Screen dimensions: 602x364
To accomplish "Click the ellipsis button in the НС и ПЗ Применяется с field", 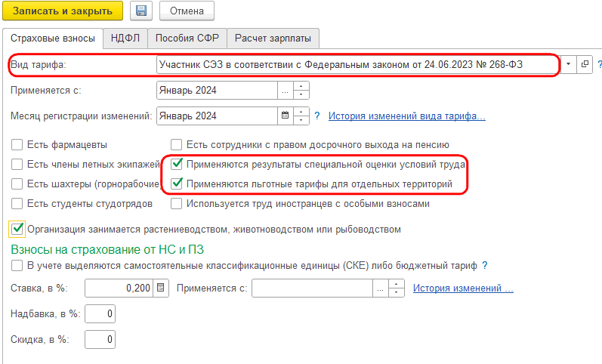I will [x=380, y=288].
